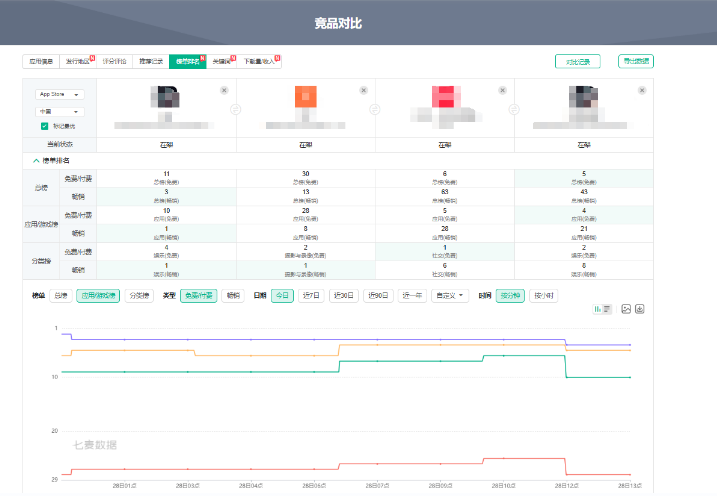717x496 pixels.
Task: Click the 对比记录 button
Action: pyautogui.click(x=578, y=62)
